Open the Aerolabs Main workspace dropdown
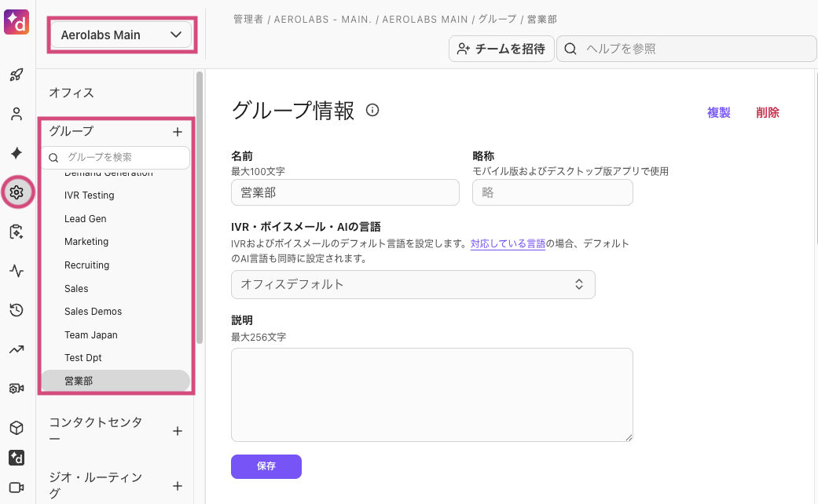 point(121,35)
